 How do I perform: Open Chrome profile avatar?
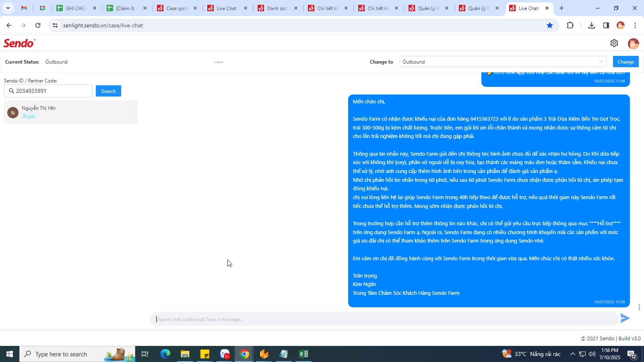tap(621, 25)
